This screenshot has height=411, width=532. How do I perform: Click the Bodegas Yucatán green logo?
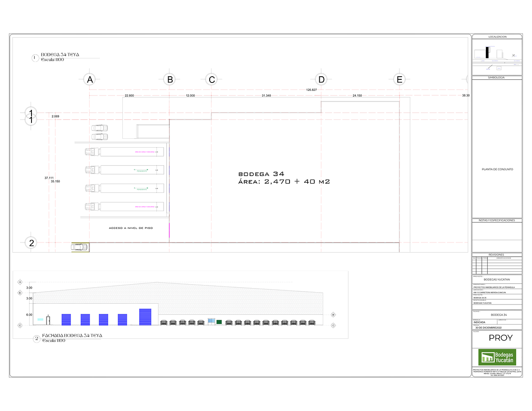(497, 357)
